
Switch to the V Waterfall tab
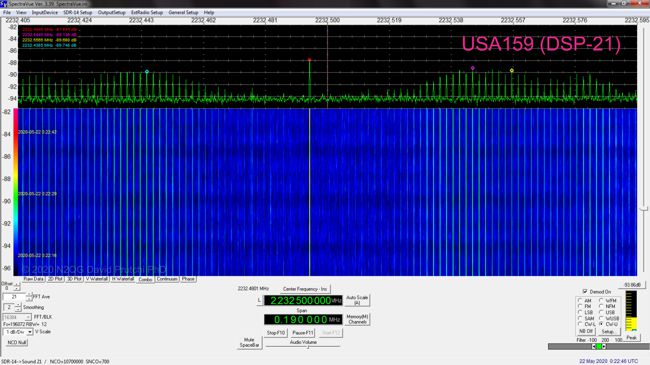pyautogui.click(x=97, y=279)
